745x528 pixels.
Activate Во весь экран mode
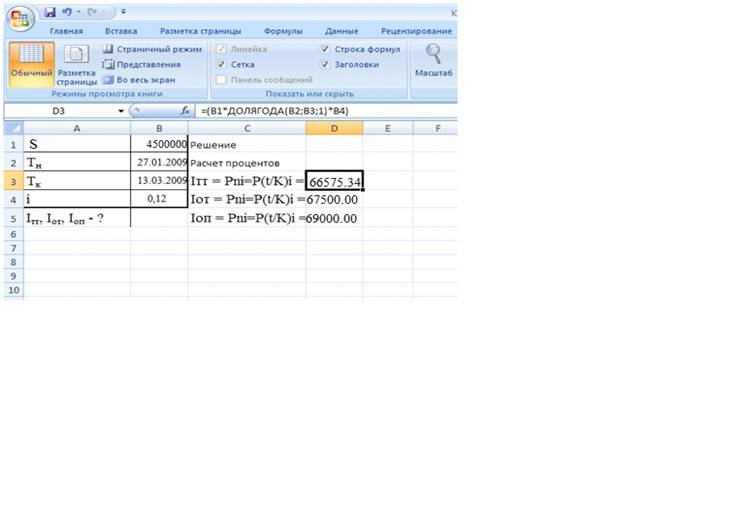tap(139, 80)
